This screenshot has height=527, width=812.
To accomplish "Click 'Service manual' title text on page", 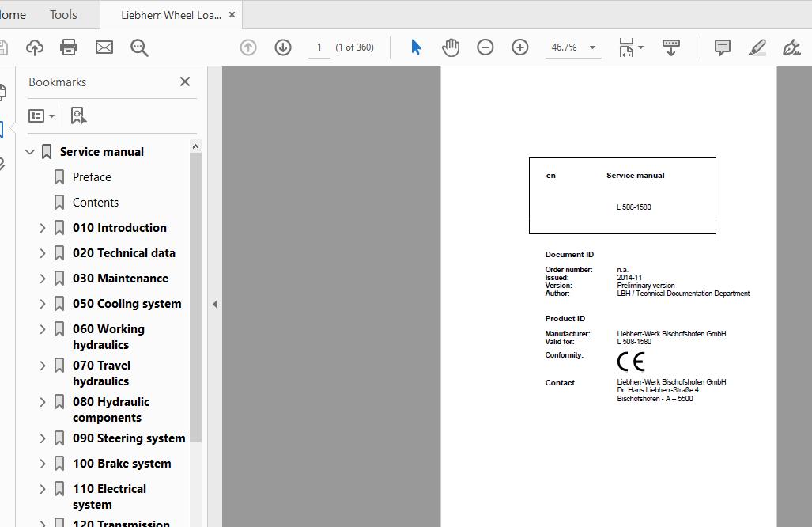I will [x=636, y=176].
